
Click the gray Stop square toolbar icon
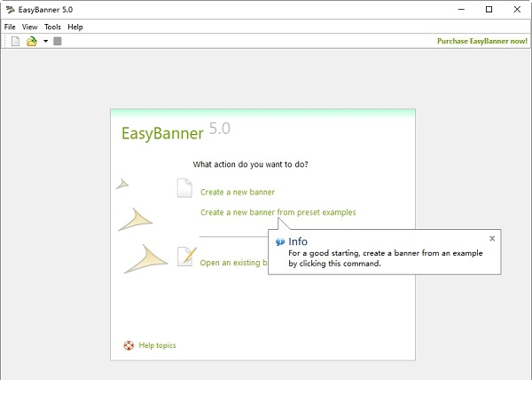[x=58, y=42]
